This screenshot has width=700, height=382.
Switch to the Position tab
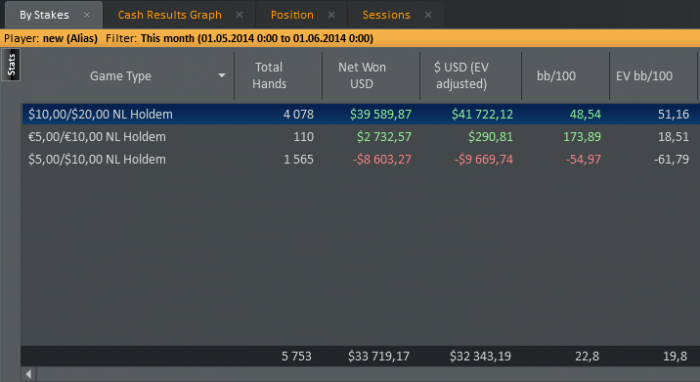pos(292,15)
